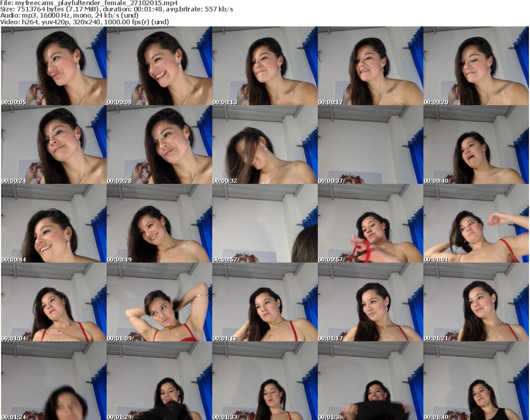Select the thumbnail frame at 00:01:17

[371, 302]
